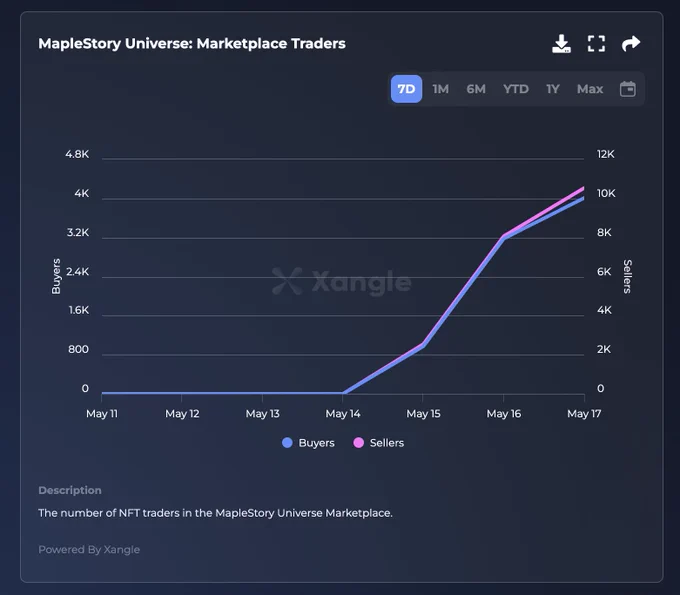680x595 pixels.
Task: Click the 'May 15' x-axis label
Action: (423, 414)
